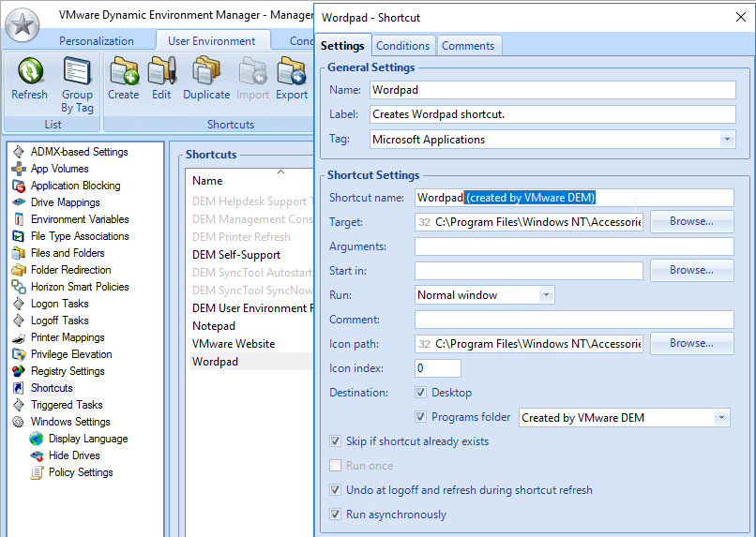Screen dimensions: 756x537
Task: Select the Hide Drives icon
Action: [37, 455]
